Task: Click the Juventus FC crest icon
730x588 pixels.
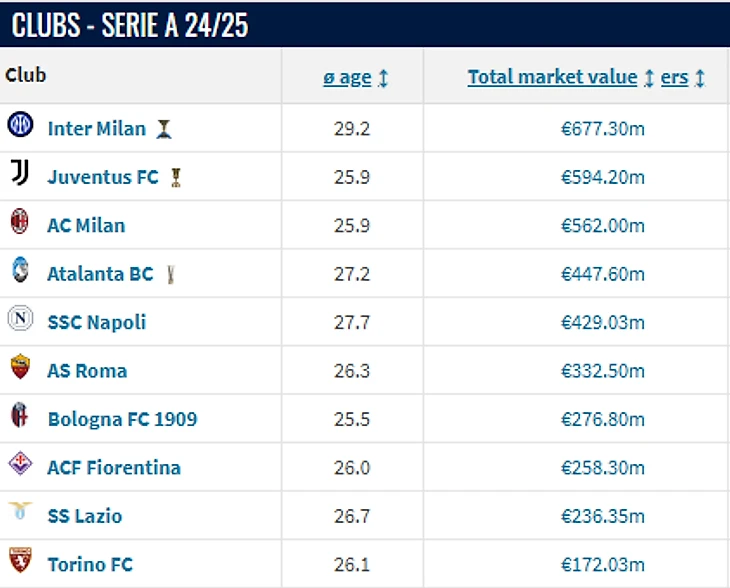Action: click(x=20, y=174)
